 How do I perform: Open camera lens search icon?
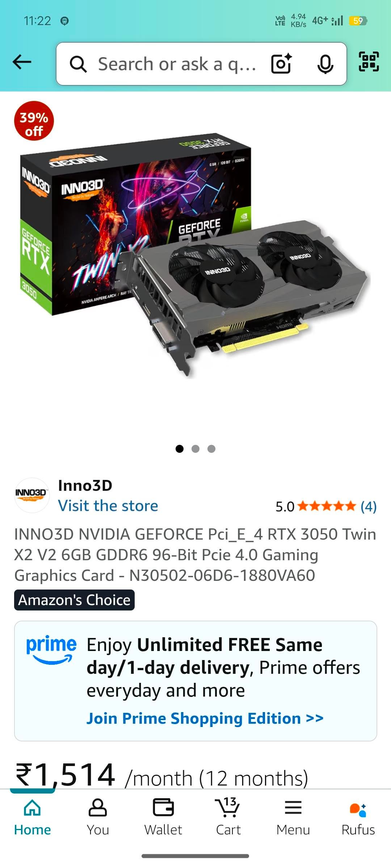[282, 64]
